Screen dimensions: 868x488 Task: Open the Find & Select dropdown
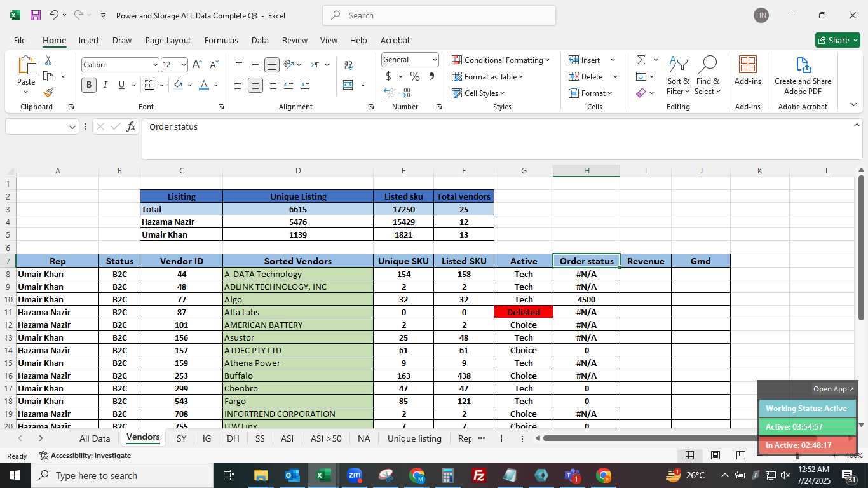click(x=707, y=76)
